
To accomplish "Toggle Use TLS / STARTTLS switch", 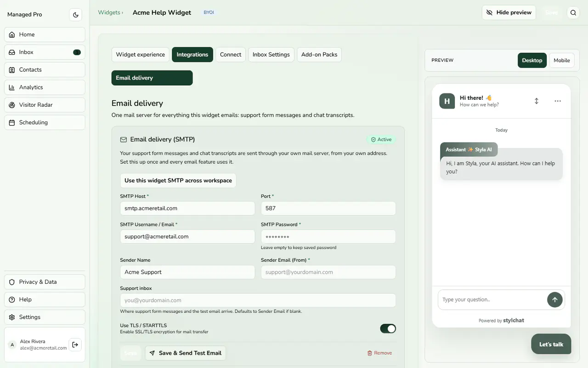I will [388, 328].
